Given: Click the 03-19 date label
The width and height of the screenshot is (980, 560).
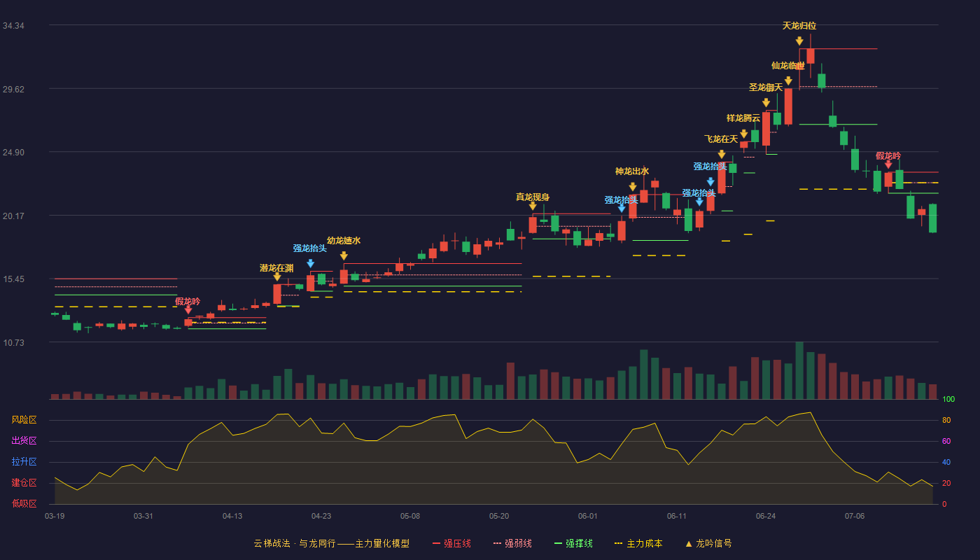Looking at the screenshot, I should [55, 516].
